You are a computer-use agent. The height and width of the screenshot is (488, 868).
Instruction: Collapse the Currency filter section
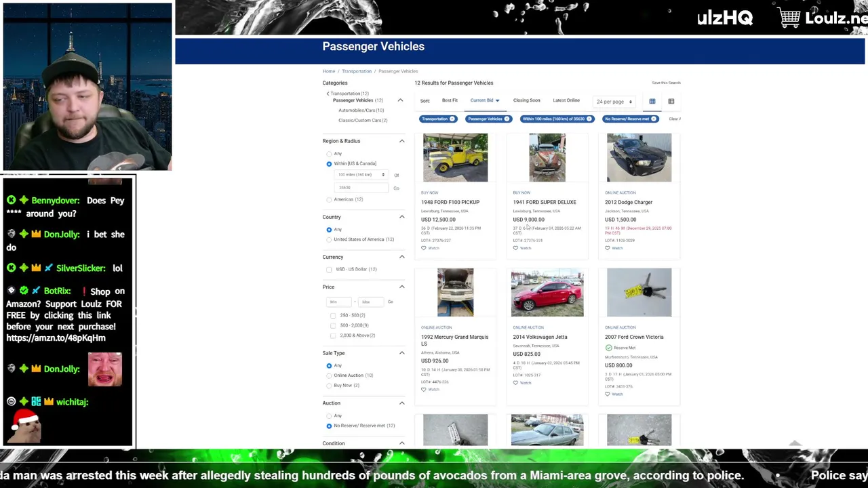pos(401,257)
